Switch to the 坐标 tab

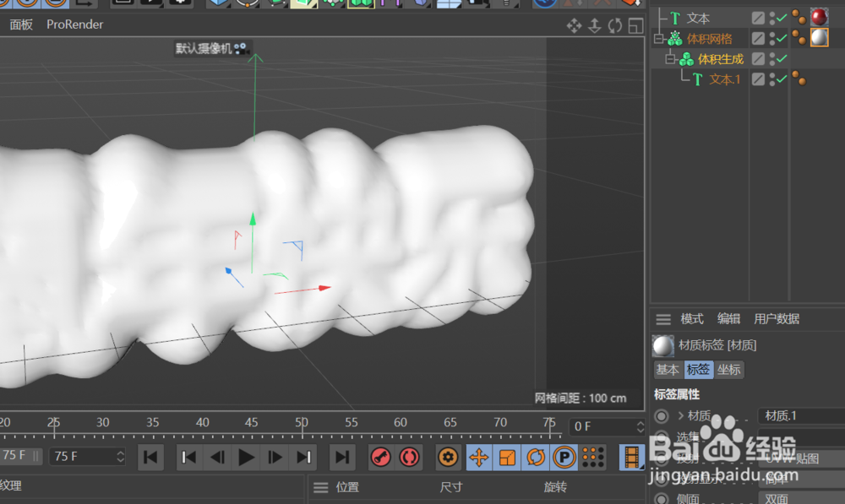tap(729, 370)
